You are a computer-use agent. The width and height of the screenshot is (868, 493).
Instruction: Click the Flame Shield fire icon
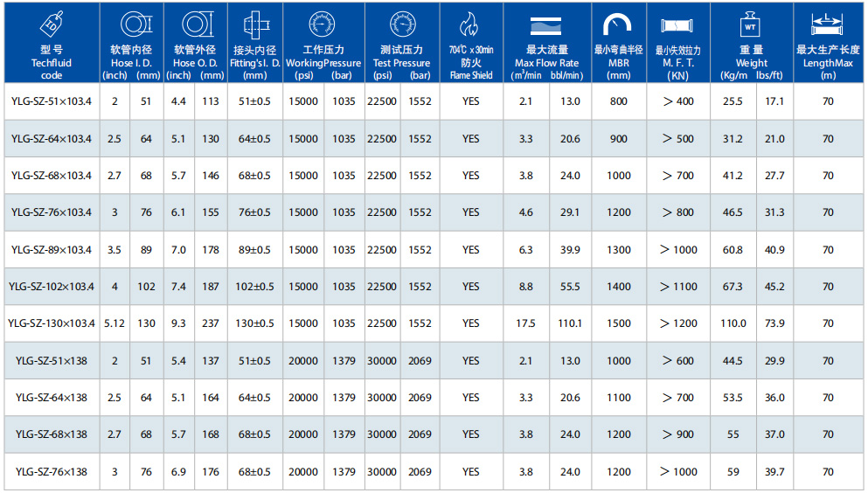[x=470, y=24]
